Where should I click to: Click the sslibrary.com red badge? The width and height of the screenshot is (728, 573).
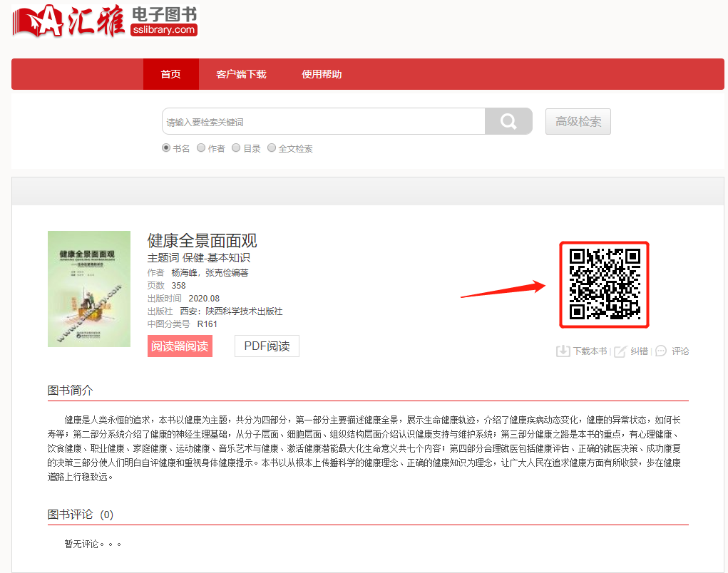tap(164, 30)
